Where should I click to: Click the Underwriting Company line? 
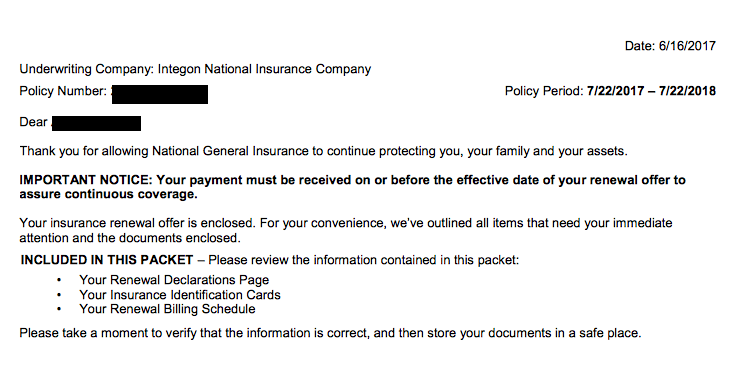point(195,69)
